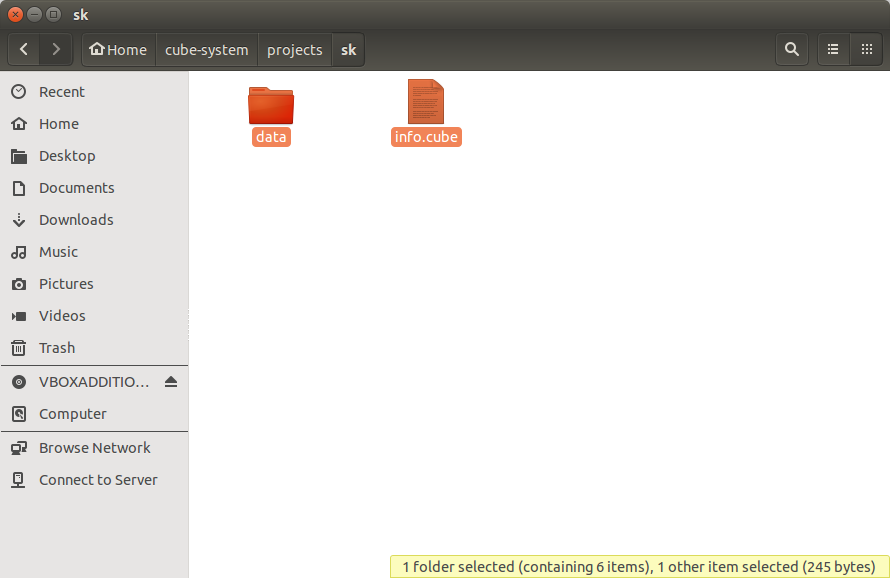
Task: Open Pictures in the sidebar
Action: click(94, 283)
